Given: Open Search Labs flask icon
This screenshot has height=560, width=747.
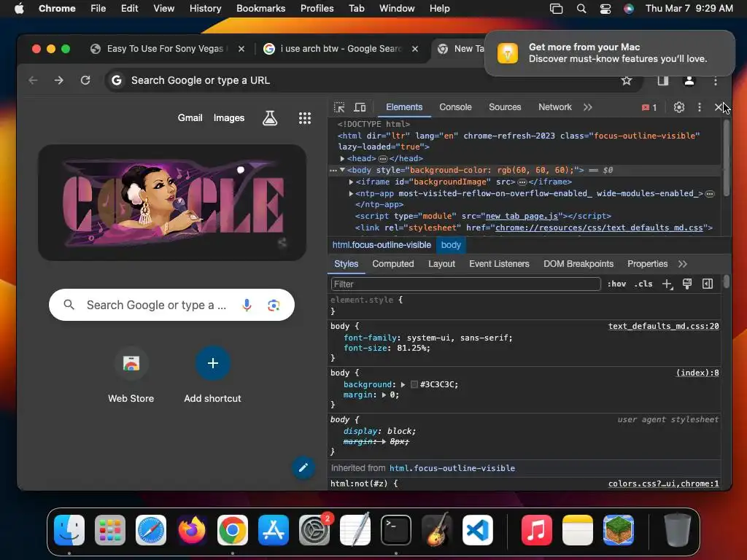Looking at the screenshot, I should pos(270,117).
